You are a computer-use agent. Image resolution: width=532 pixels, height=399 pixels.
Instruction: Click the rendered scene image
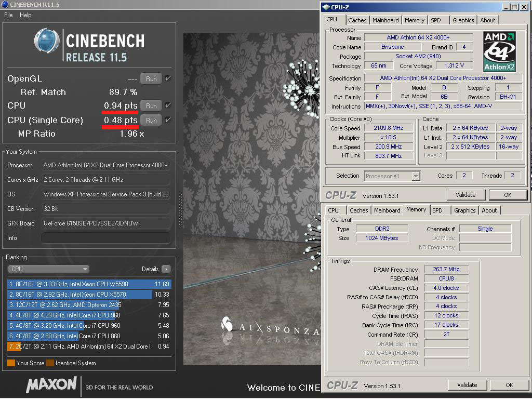[252, 199]
